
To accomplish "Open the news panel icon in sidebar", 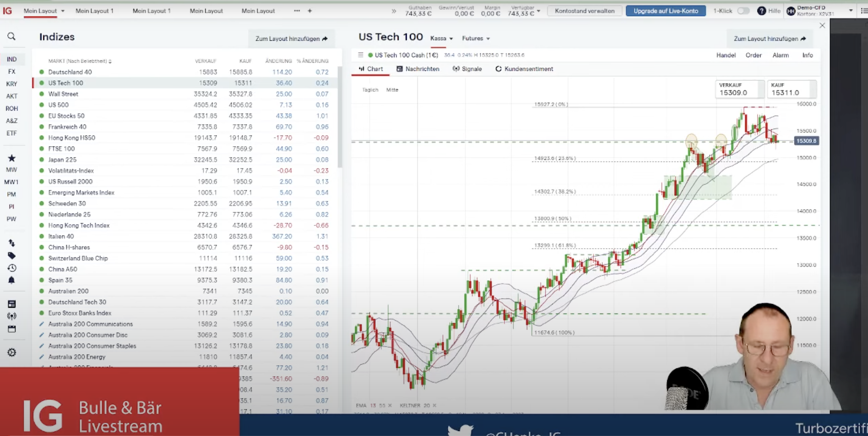I will coord(12,304).
